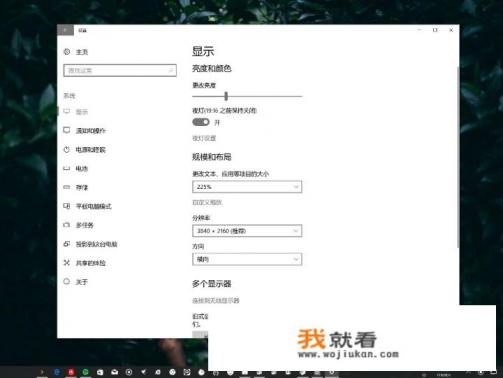Open Microsoft Store from the taskbar
Image resolution: width=503 pixels, height=378 pixels.
pyautogui.click(x=100, y=372)
